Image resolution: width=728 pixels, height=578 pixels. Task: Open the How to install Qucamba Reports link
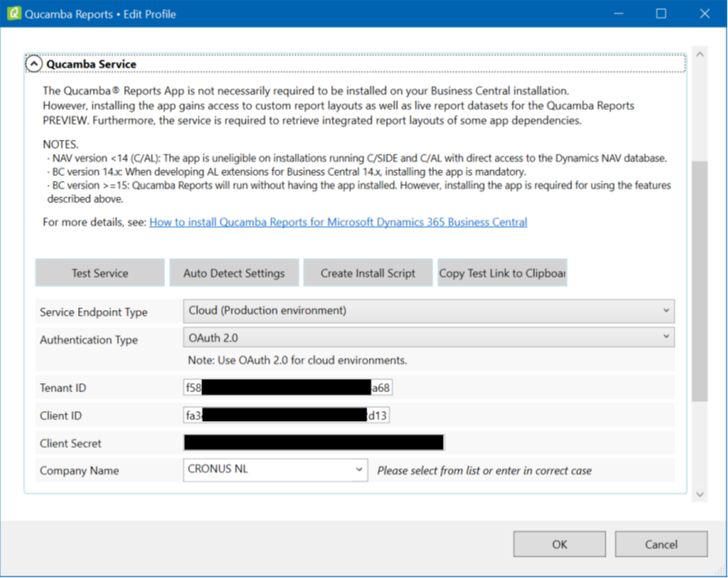[338, 222]
